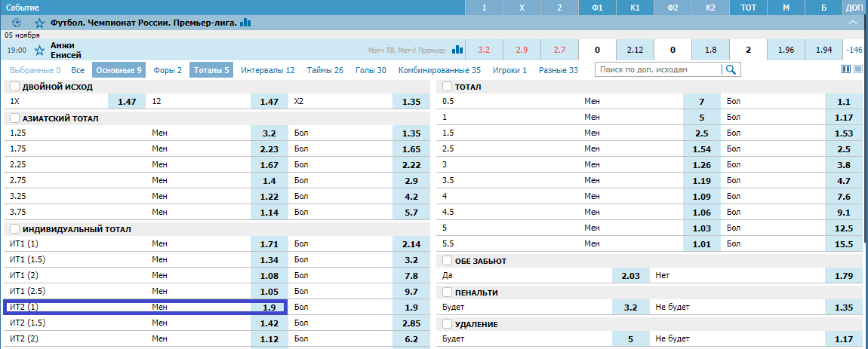Focus the Поиск по доп. исходам field
The height and width of the screenshot is (349, 868).
[x=659, y=69]
